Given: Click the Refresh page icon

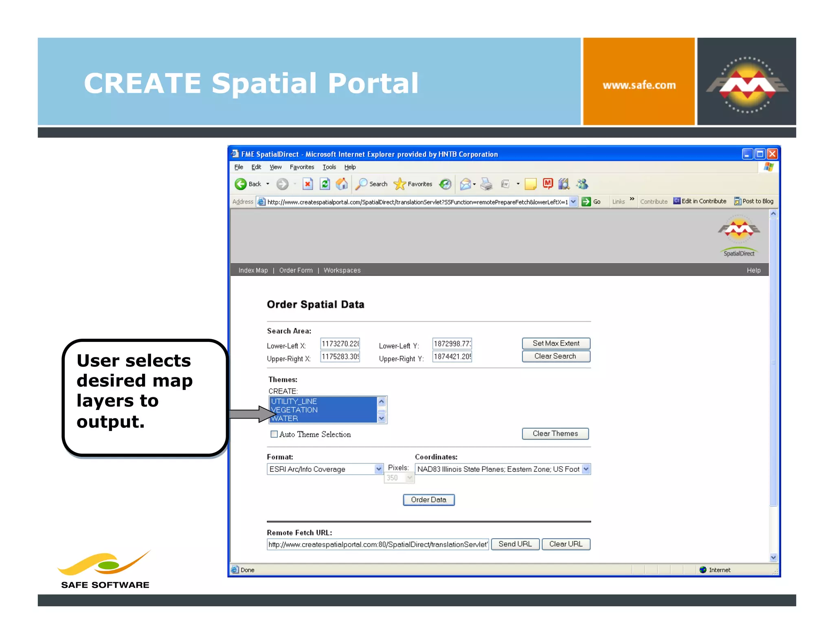Looking at the screenshot, I should [325, 184].
